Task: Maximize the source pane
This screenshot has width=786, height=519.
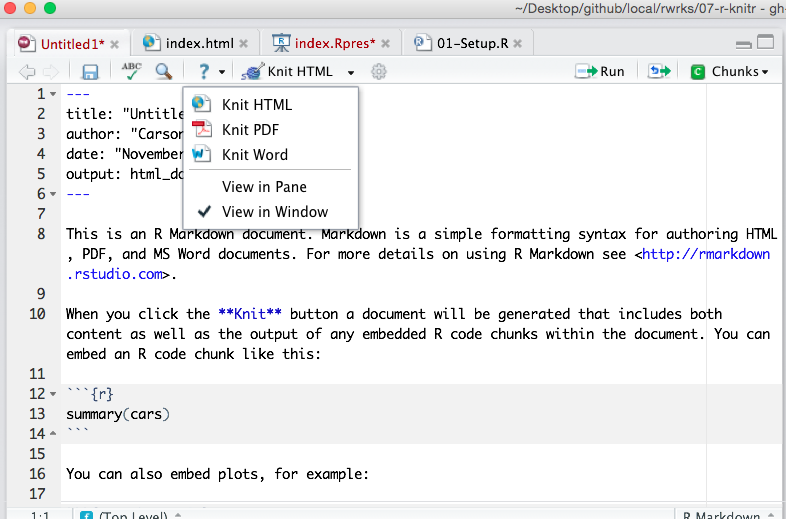Action: pos(765,42)
